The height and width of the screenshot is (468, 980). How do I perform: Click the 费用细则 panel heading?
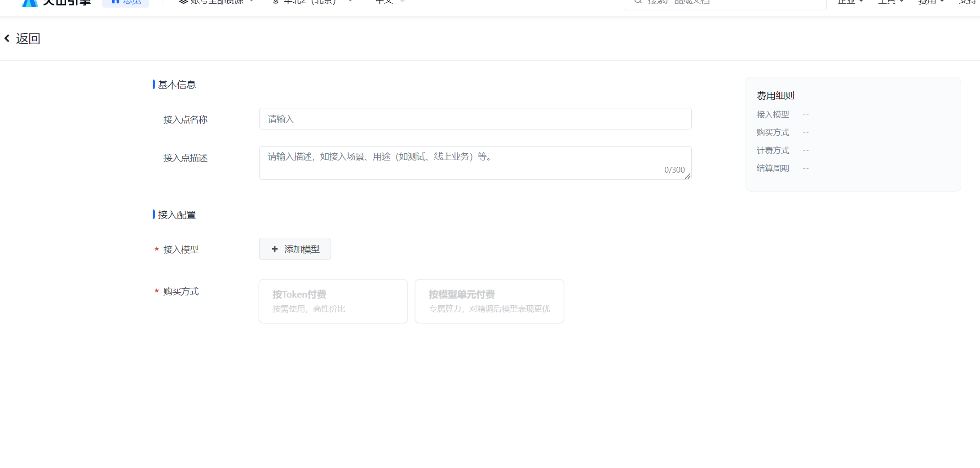(x=775, y=96)
